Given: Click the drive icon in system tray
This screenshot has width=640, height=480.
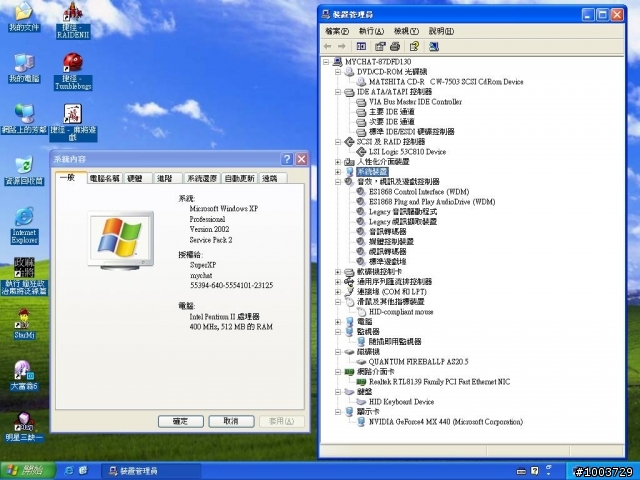Looking at the screenshot, I should [x=521, y=471].
